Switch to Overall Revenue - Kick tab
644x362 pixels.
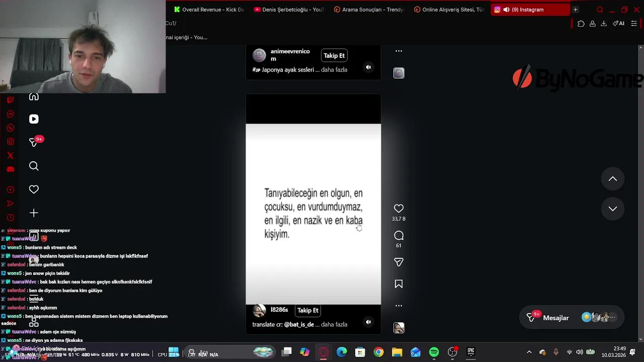[208, 10]
